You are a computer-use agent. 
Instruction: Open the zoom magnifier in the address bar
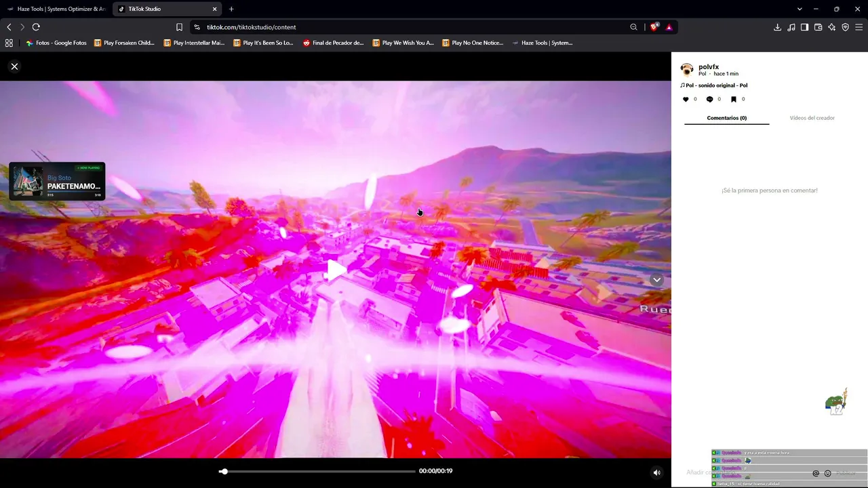point(633,27)
